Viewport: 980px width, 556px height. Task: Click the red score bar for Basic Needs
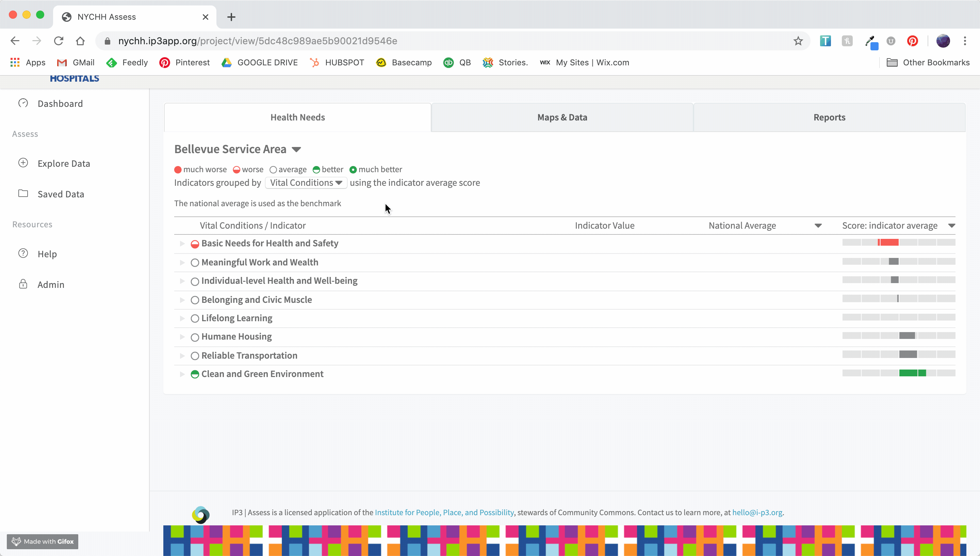888,242
